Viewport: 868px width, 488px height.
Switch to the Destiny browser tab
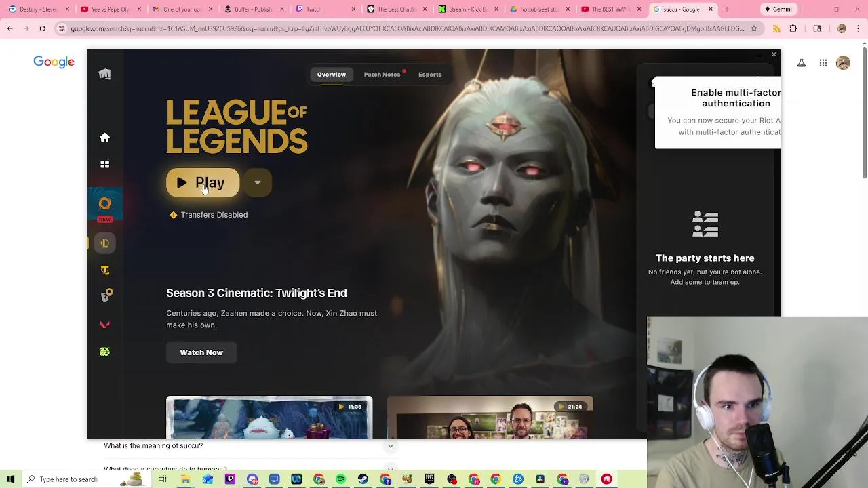click(37, 9)
